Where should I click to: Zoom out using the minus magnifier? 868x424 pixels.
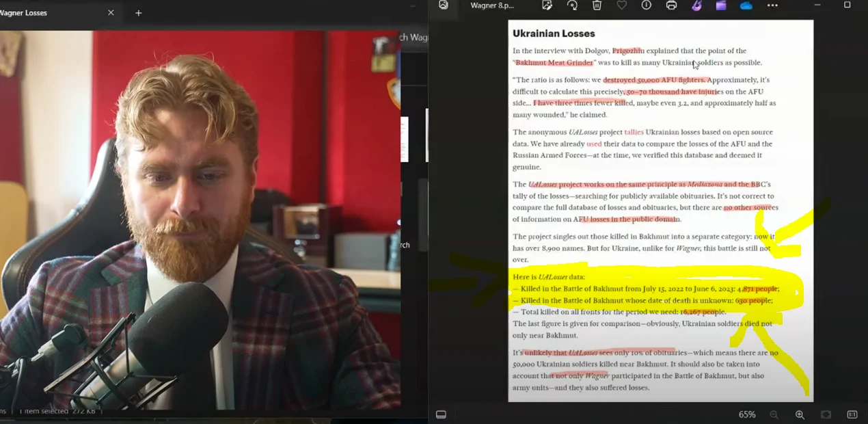[x=774, y=414]
